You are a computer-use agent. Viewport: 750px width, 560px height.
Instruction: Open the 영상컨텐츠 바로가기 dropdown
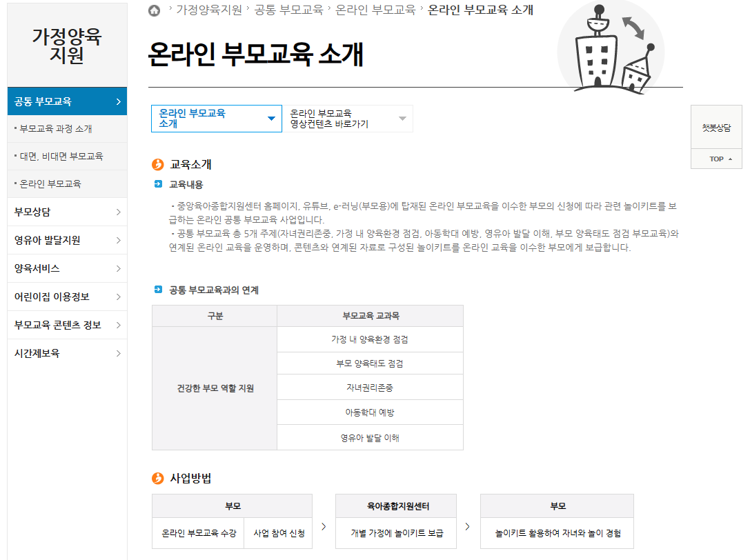pyautogui.click(x=348, y=119)
